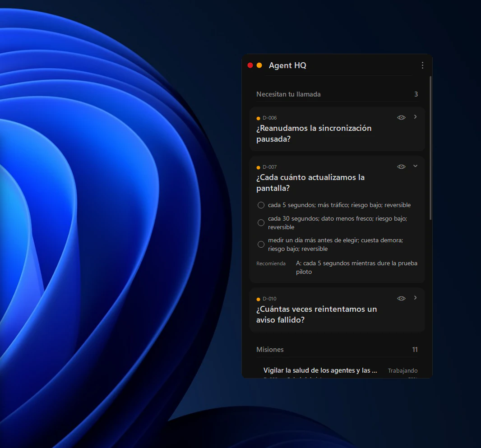Open mission 'Vigilar la salud de los agentes'
Viewport: 481px width, 448px height.
(320, 370)
